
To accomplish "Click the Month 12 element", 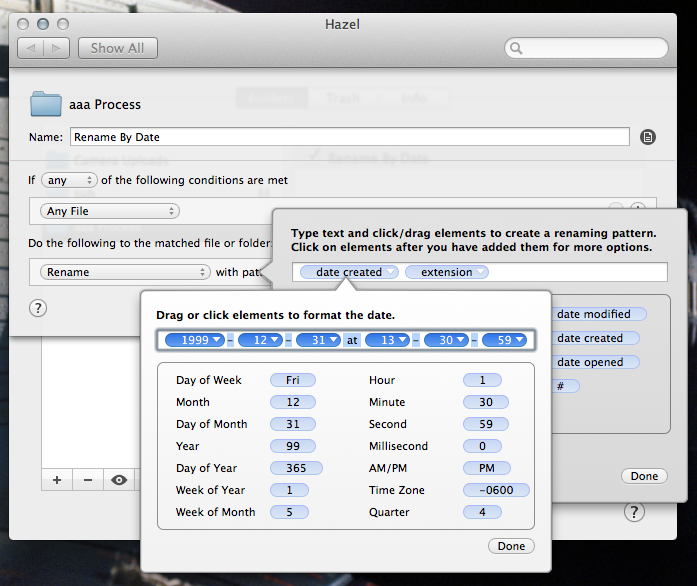I will [x=293, y=402].
